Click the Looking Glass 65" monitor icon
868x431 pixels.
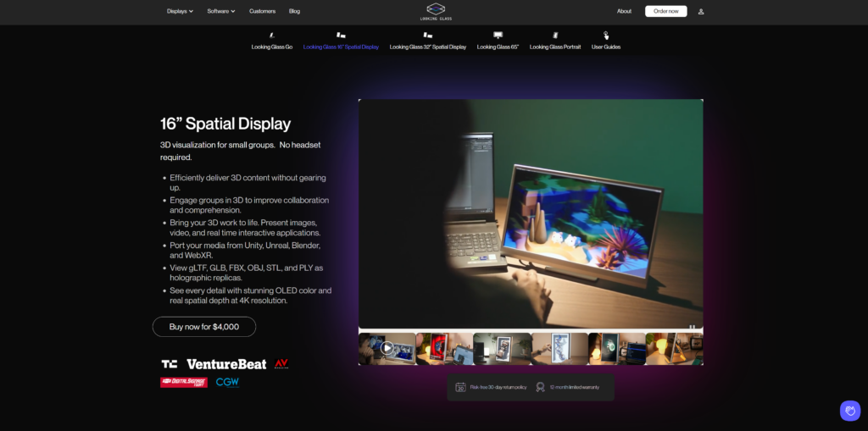[x=498, y=36]
